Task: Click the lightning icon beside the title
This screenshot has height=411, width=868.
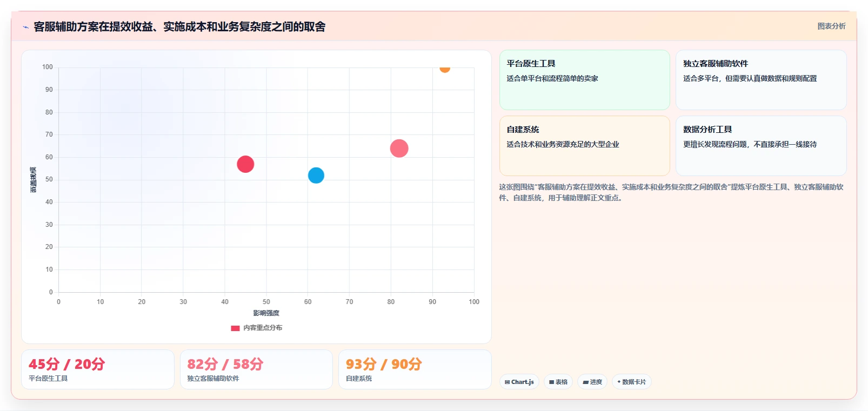Action: point(25,27)
